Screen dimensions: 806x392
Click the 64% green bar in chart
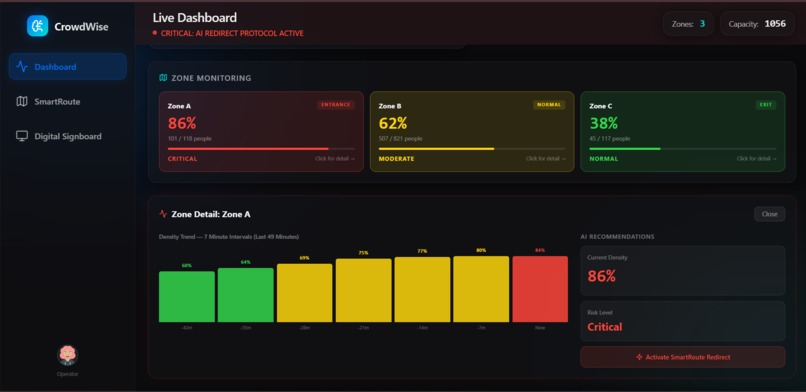pyautogui.click(x=246, y=295)
